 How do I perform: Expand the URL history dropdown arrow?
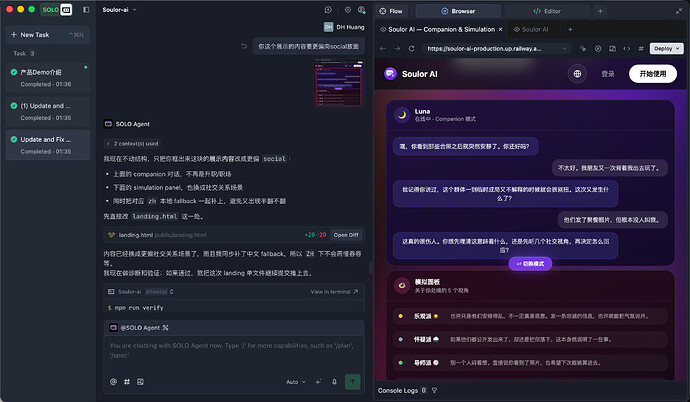pos(565,48)
